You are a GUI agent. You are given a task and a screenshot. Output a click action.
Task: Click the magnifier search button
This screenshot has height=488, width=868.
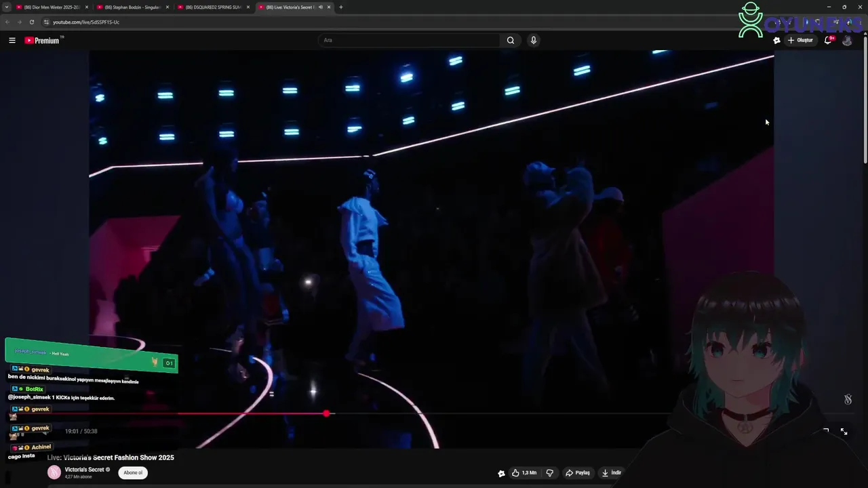click(x=511, y=40)
